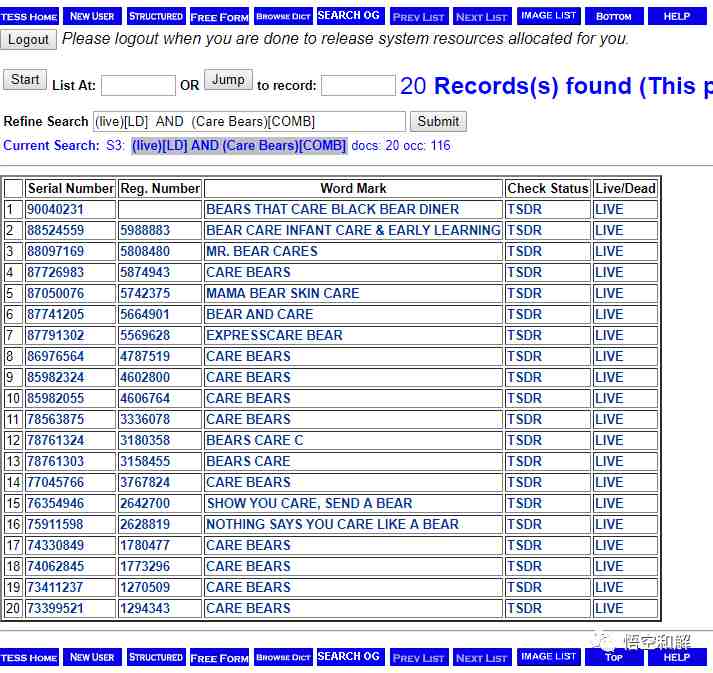Open serial number 87726983
Viewport: 713px width, 673px height.
[x=55, y=272]
